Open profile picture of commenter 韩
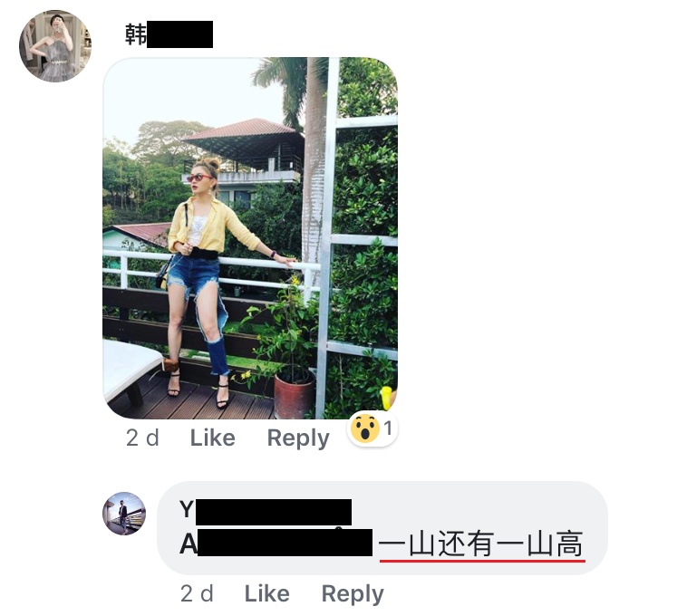The width and height of the screenshot is (677, 616). (x=55, y=46)
